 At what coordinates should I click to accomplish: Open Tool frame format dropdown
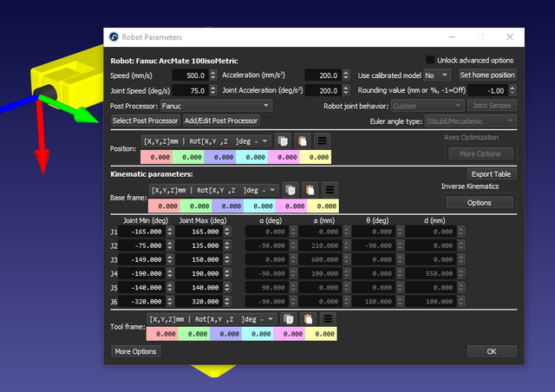click(212, 319)
